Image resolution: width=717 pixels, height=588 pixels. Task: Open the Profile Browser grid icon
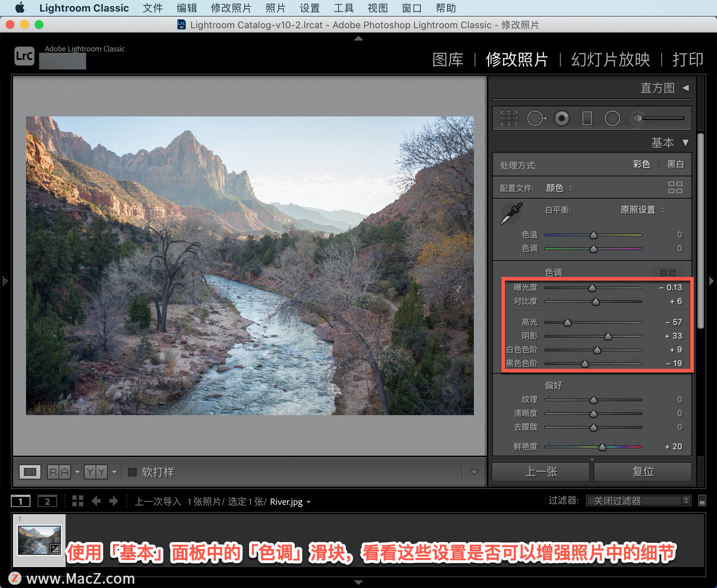pos(675,187)
